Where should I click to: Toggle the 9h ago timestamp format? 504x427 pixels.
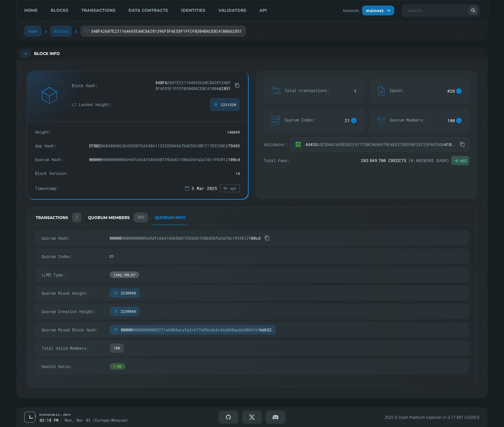pyautogui.click(x=230, y=189)
